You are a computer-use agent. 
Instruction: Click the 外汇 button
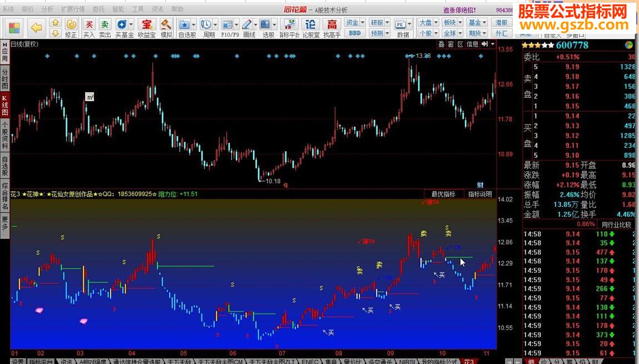click(x=501, y=33)
